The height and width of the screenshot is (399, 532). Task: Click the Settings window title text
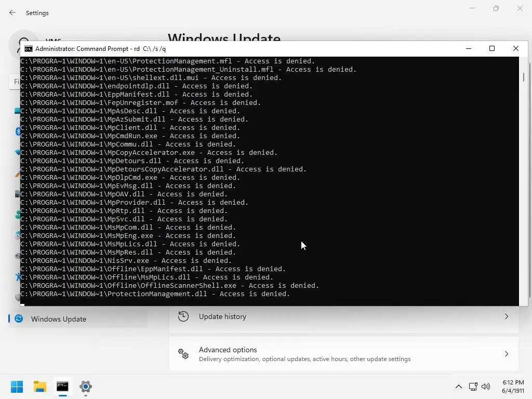pyautogui.click(x=37, y=13)
